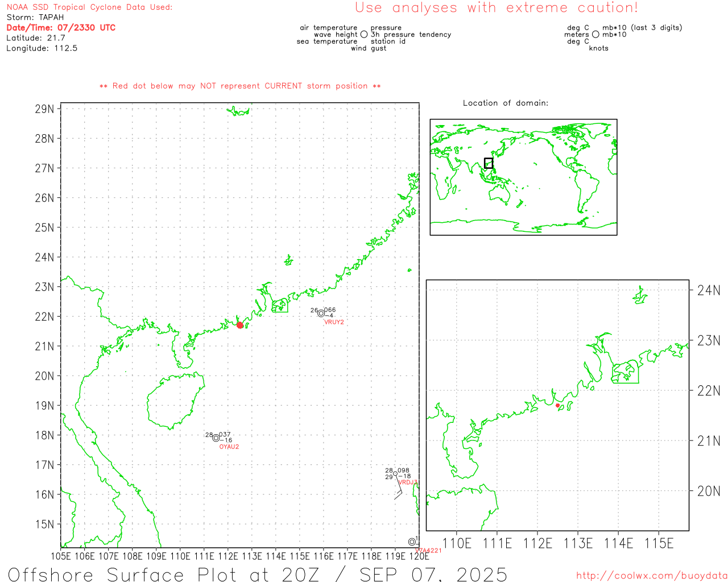Click the red storm position dot on main map
The image size is (728, 582).
(x=240, y=325)
